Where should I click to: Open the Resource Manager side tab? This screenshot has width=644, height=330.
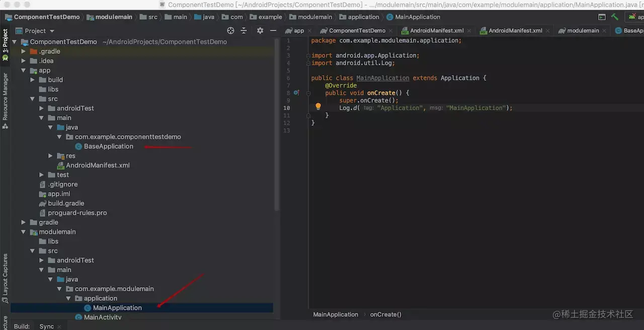[x=5, y=100]
